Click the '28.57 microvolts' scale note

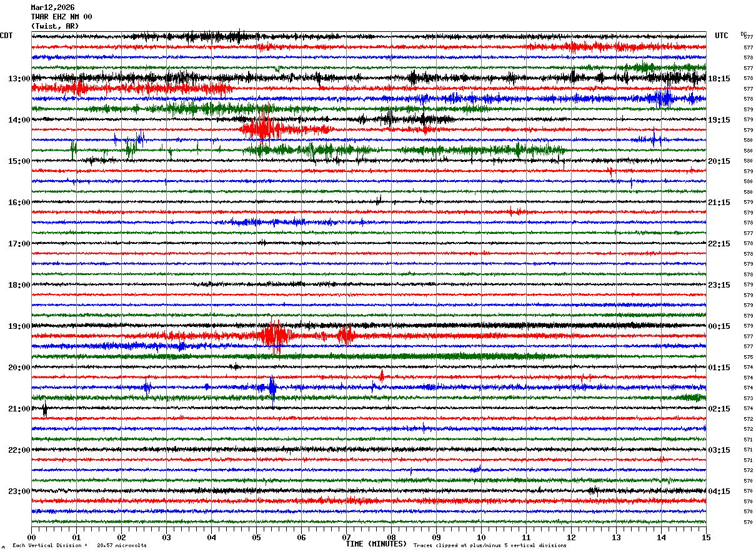(x=122, y=545)
